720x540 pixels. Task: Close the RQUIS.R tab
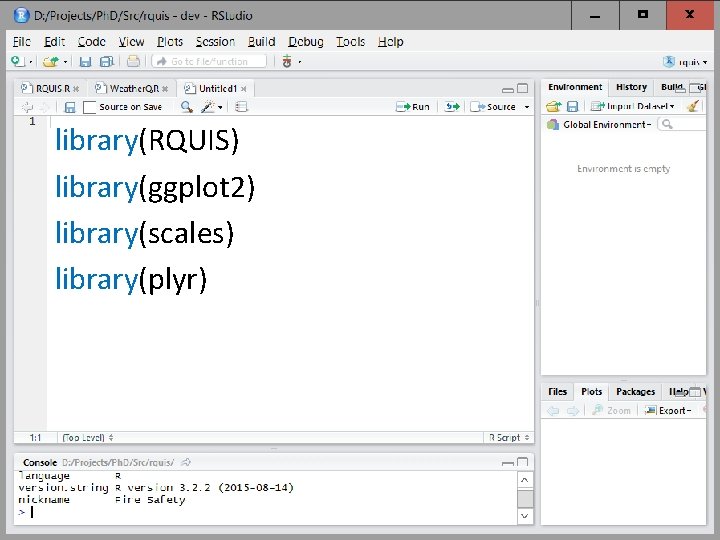point(76,89)
